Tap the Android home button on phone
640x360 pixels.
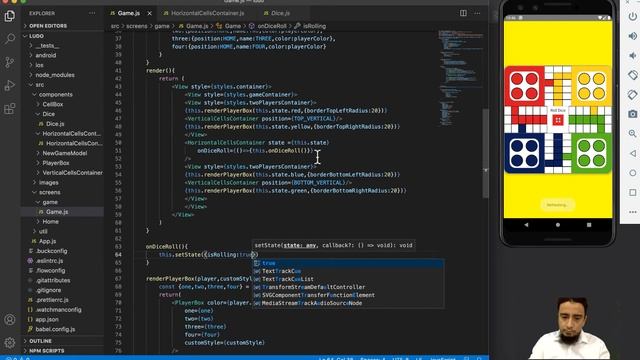pos(558,225)
